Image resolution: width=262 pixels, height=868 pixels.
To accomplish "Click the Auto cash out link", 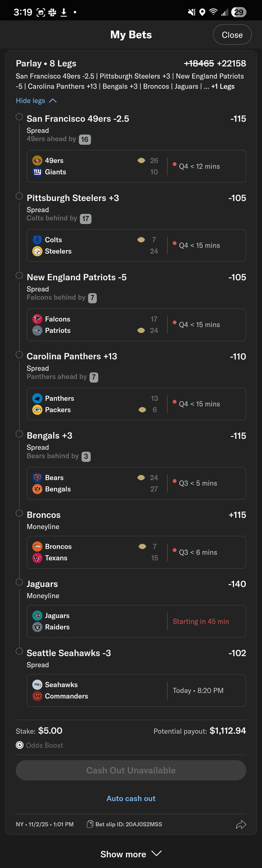I will click(x=131, y=798).
